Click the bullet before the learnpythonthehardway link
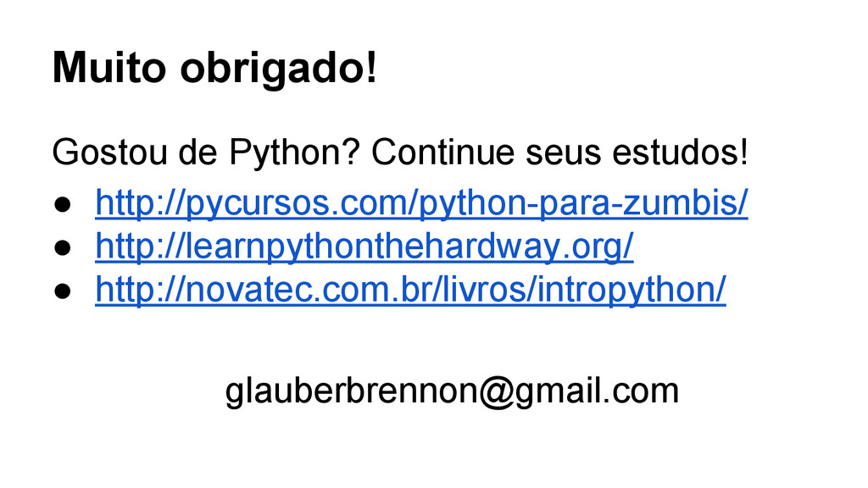 click(63, 248)
